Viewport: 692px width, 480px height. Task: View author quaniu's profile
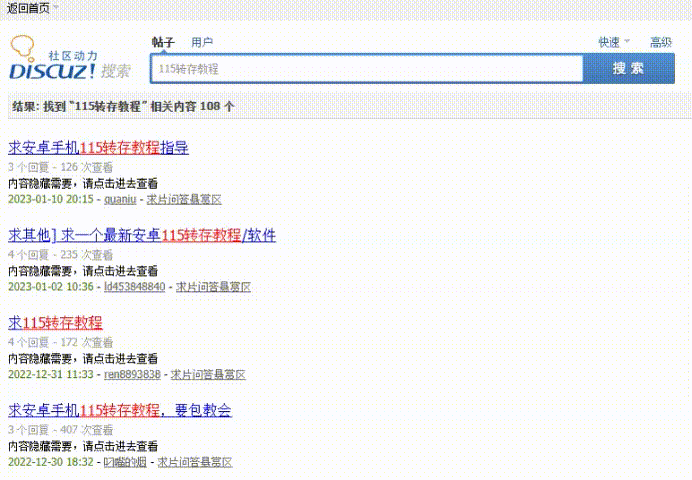coord(120,199)
